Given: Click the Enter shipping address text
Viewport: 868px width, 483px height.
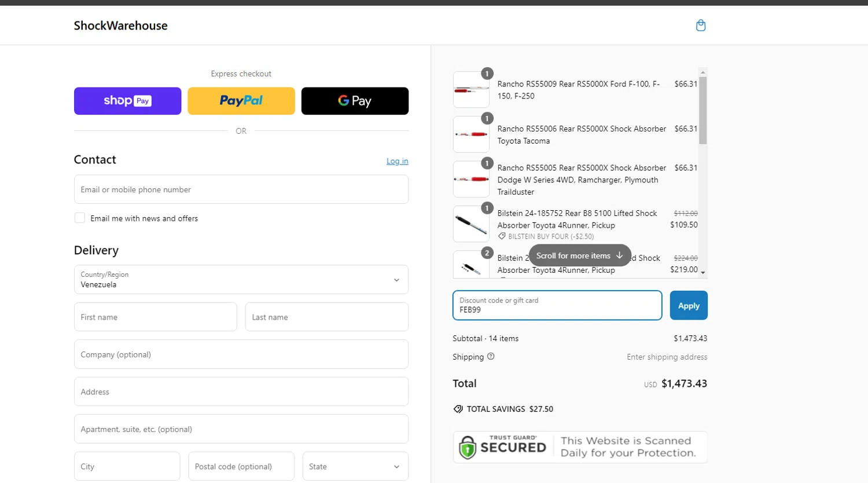Looking at the screenshot, I should tap(667, 357).
